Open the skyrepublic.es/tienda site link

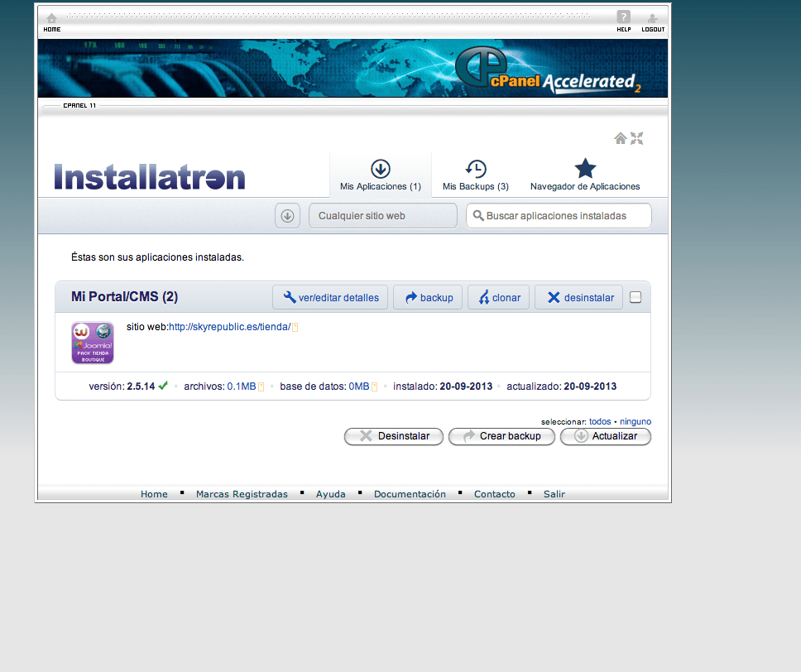pyautogui.click(x=230, y=327)
